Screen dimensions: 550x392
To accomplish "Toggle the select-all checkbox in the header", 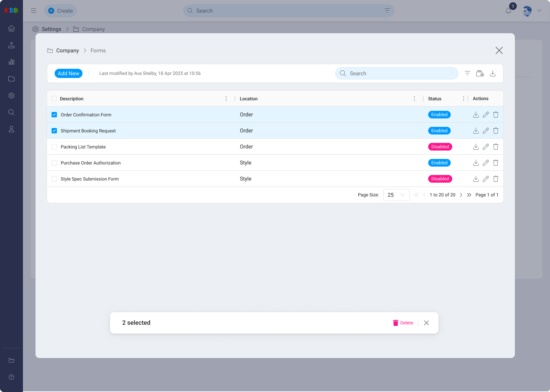I will [54, 98].
